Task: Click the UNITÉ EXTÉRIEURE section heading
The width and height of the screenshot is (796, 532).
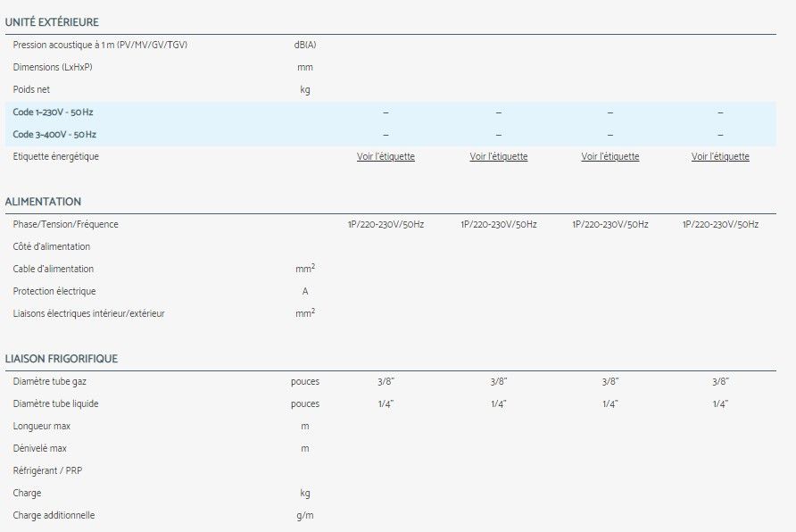Action: coord(52,22)
